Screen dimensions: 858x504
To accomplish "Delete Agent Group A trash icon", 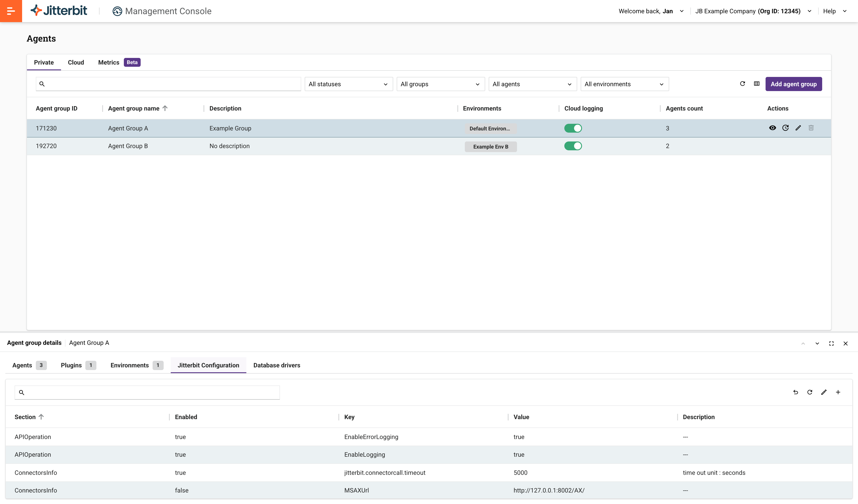I will [x=811, y=128].
